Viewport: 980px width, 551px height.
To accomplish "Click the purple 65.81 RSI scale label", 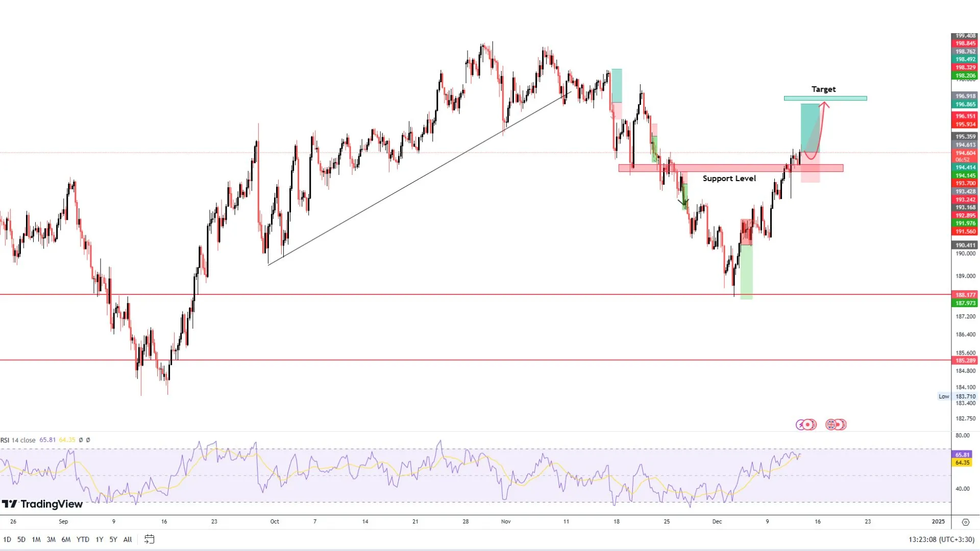I will click(x=962, y=455).
